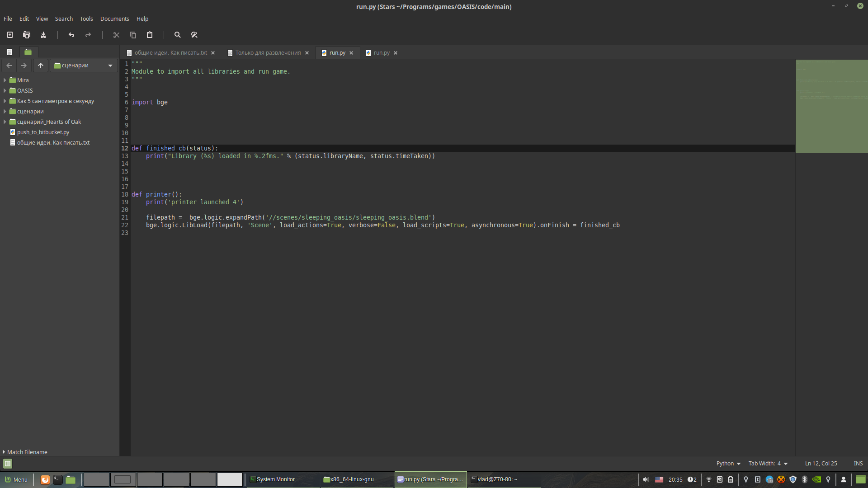Close the active run.py tab

point(351,53)
